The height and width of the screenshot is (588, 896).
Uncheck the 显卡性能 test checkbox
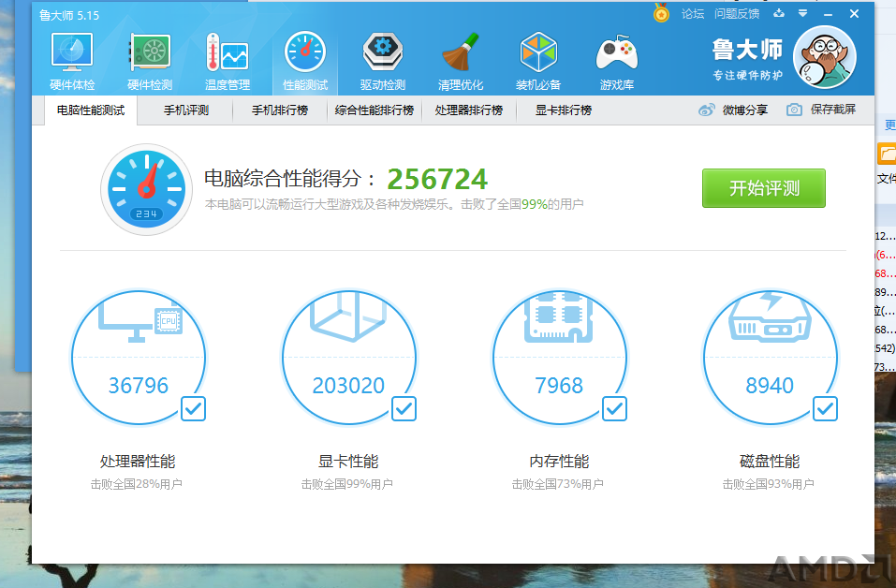point(404,408)
